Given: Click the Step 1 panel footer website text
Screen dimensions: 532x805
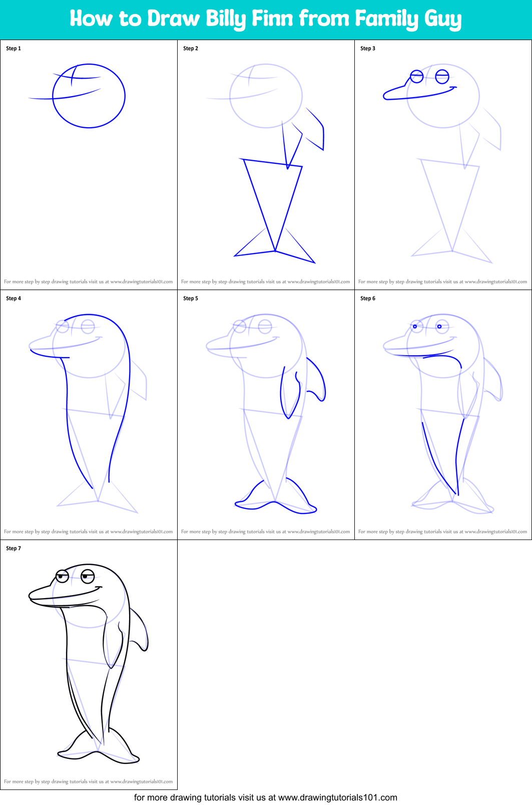Looking at the screenshot, I should [x=89, y=282].
